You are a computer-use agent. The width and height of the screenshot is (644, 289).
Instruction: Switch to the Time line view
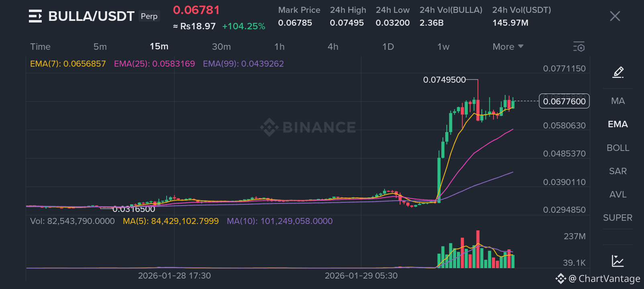pos(40,47)
